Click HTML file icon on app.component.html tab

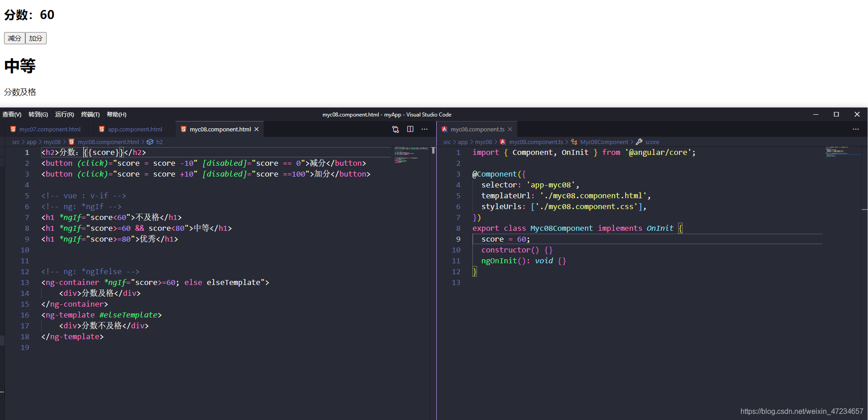102,130
